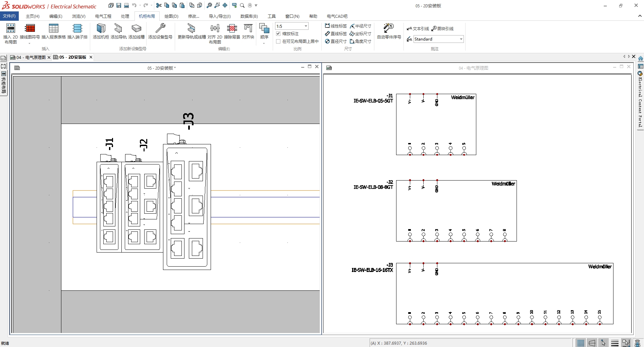Click the -J3 switch in the layout

187,207
